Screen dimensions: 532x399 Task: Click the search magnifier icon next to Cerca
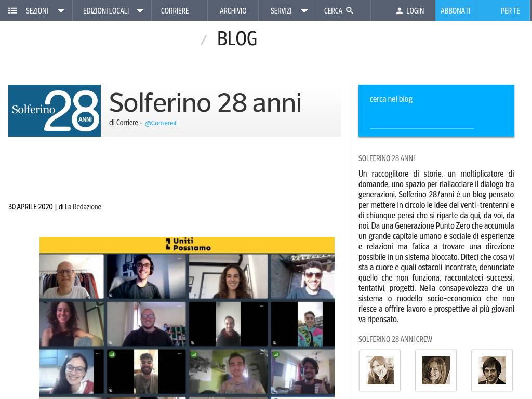(x=350, y=10)
